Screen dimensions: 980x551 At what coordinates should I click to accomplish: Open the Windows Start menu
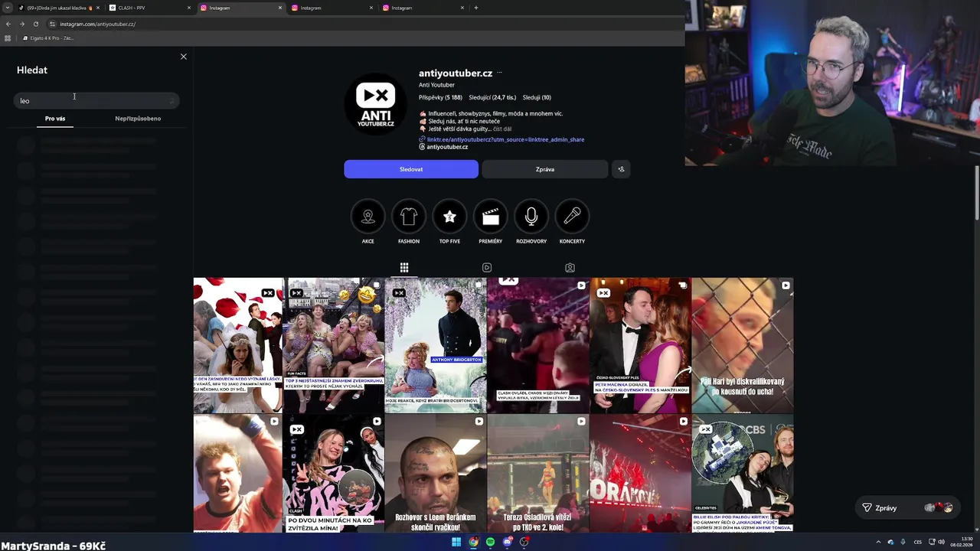click(x=456, y=542)
